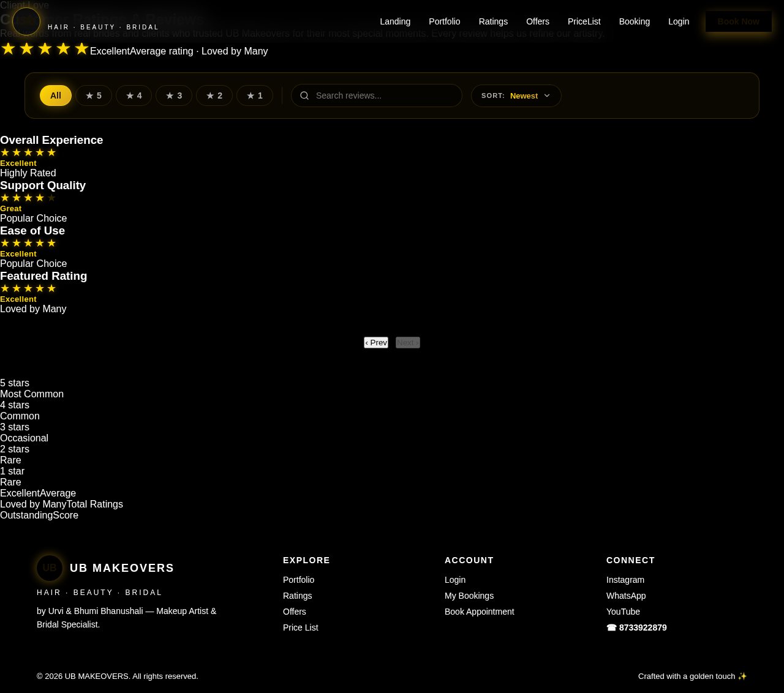Go to Ratings in the top navigation
Image resolution: width=784 pixels, height=693 pixels.
[x=493, y=21]
